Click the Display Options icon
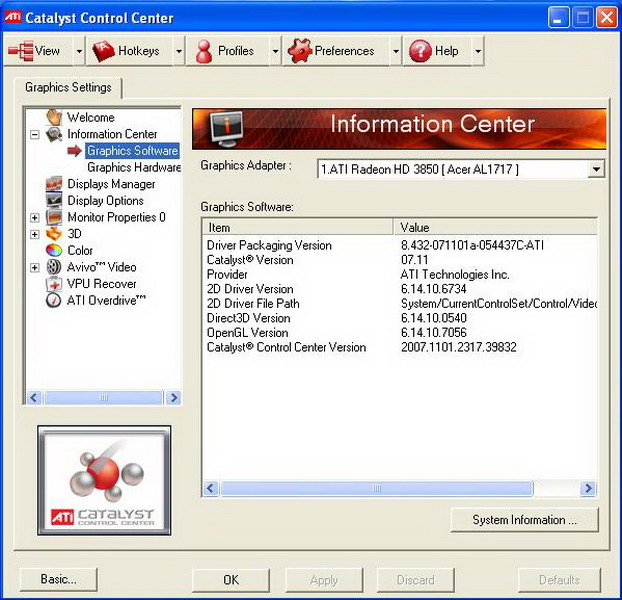Image resolution: width=622 pixels, height=600 pixels. pyautogui.click(x=54, y=200)
